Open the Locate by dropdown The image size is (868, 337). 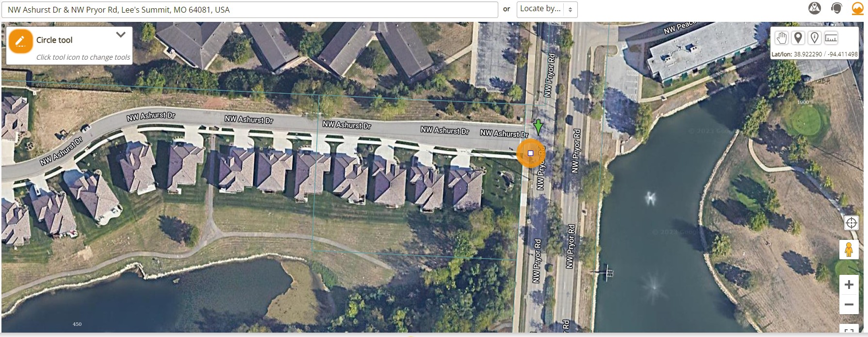pyautogui.click(x=547, y=9)
